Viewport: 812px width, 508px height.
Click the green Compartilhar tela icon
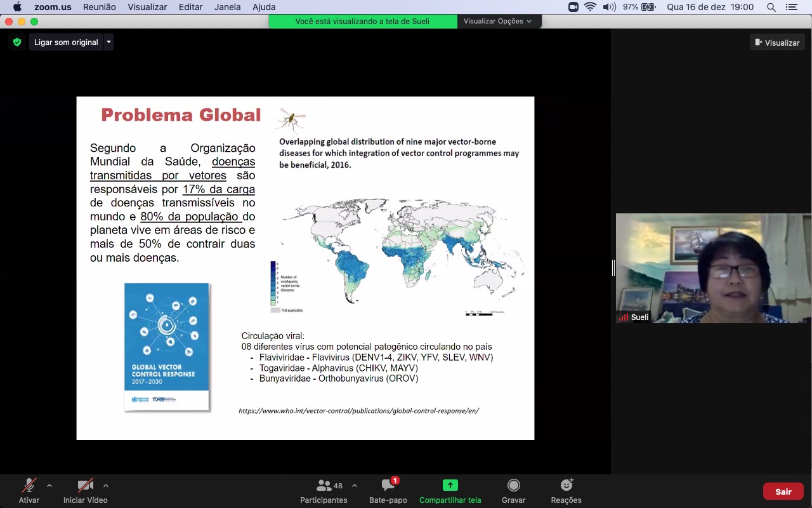[450, 486]
